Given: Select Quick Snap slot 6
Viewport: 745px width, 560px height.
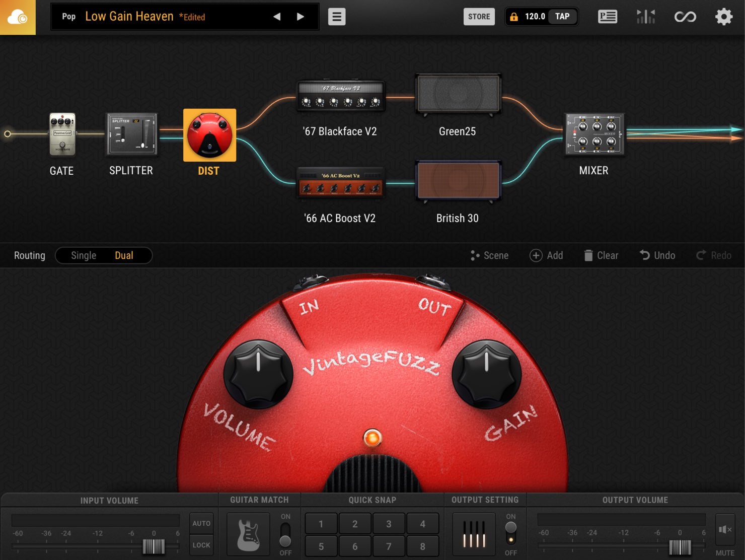Looking at the screenshot, I should [x=355, y=546].
